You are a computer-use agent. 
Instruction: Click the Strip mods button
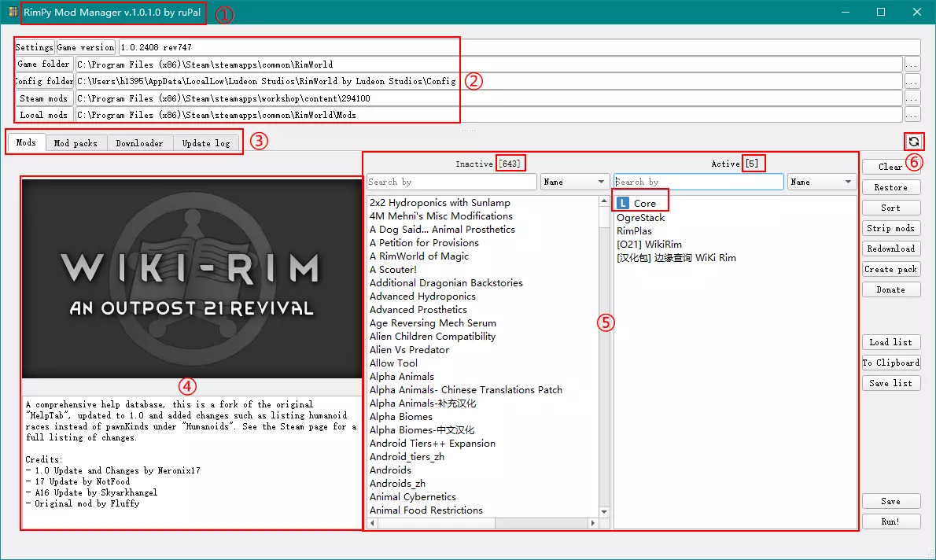coord(890,228)
